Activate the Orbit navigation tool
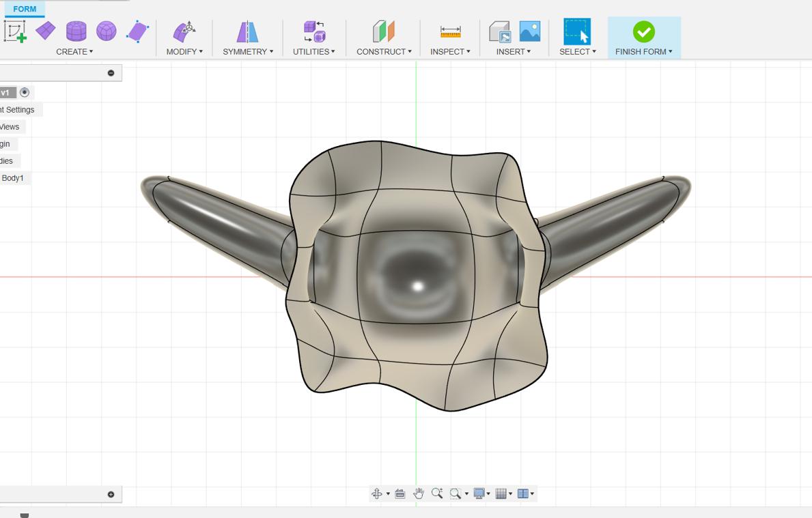Screen dimensions: 812x518 click(376, 493)
